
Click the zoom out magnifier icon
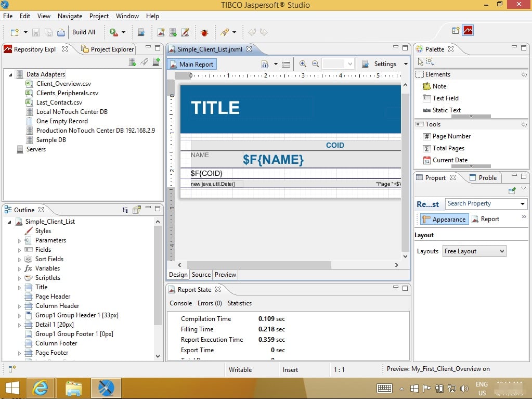[315, 64]
